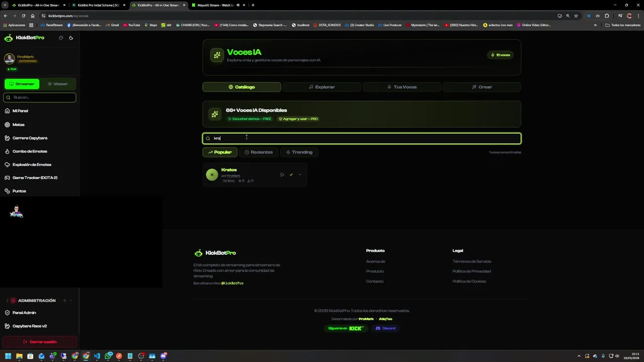
Task: Click into the voice search field
Action: pyautogui.click(x=362, y=138)
